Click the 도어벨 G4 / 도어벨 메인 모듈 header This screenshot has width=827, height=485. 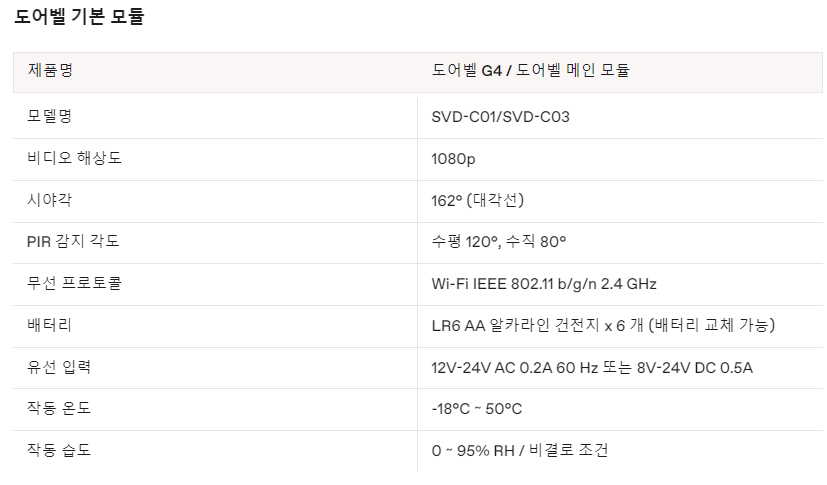pos(530,70)
